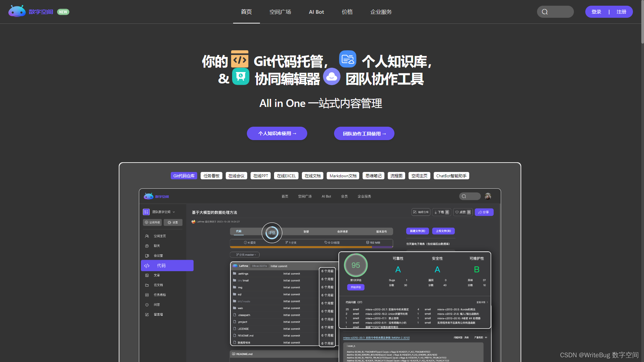Screen dimensions: 644x362
Task: Click the 95 score circle in preview
Action: [x=356, y=265]
